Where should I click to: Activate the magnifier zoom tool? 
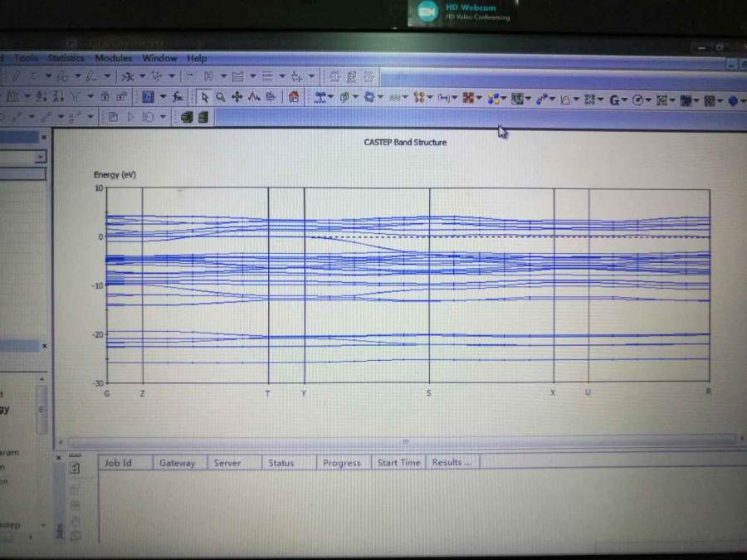[x=220, y=97]
